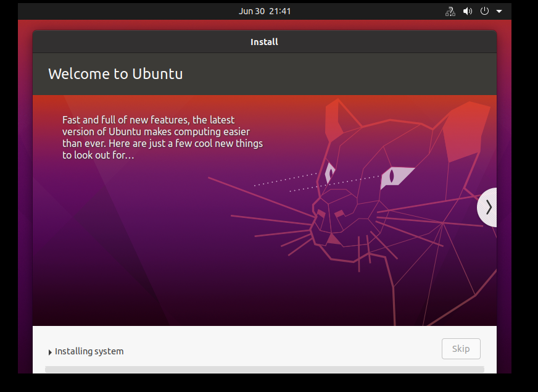
Task: Click the Welcome to Ubuntu heading
Action: 115,74
